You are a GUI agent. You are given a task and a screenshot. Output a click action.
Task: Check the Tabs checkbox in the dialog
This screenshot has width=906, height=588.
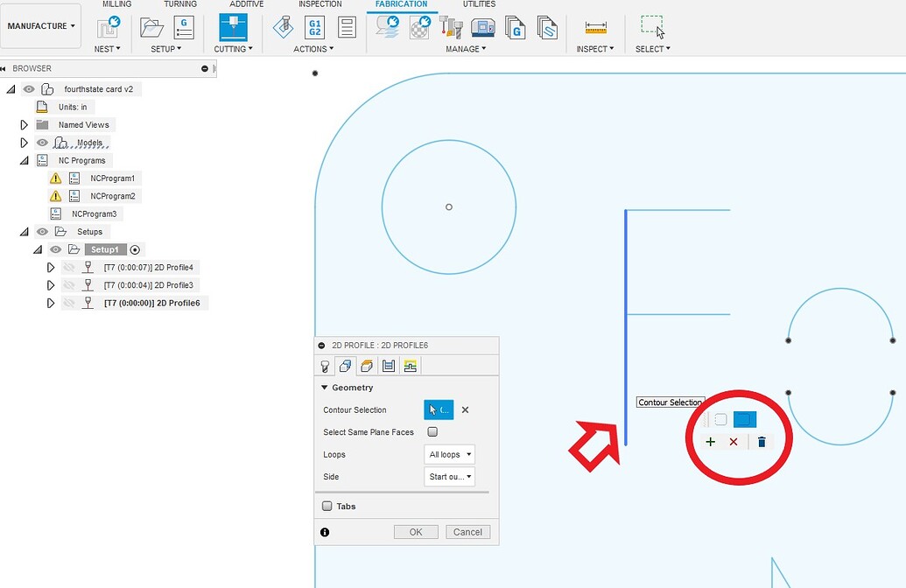coord(328,506)
